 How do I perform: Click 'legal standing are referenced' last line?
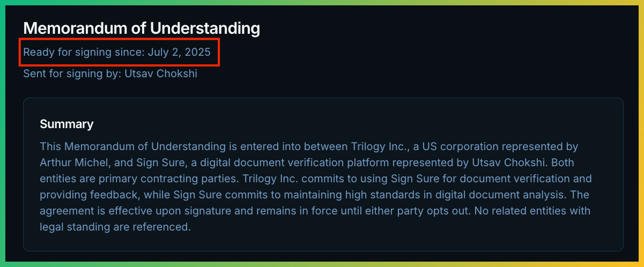point(115,227)
